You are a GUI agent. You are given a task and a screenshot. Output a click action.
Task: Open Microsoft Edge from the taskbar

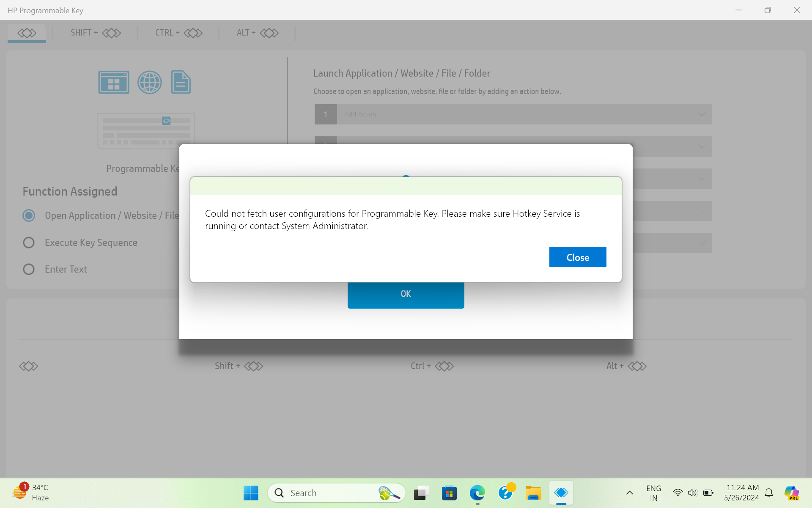(477, 492)
